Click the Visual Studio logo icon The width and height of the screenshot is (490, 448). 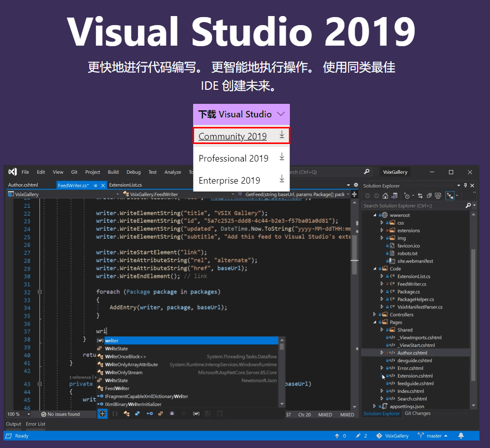pyautogui.click(x=12, y=172)
